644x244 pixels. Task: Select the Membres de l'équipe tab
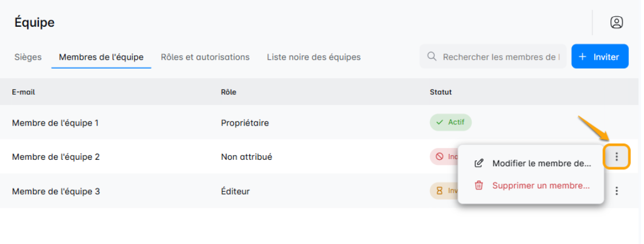pos(102,57)
